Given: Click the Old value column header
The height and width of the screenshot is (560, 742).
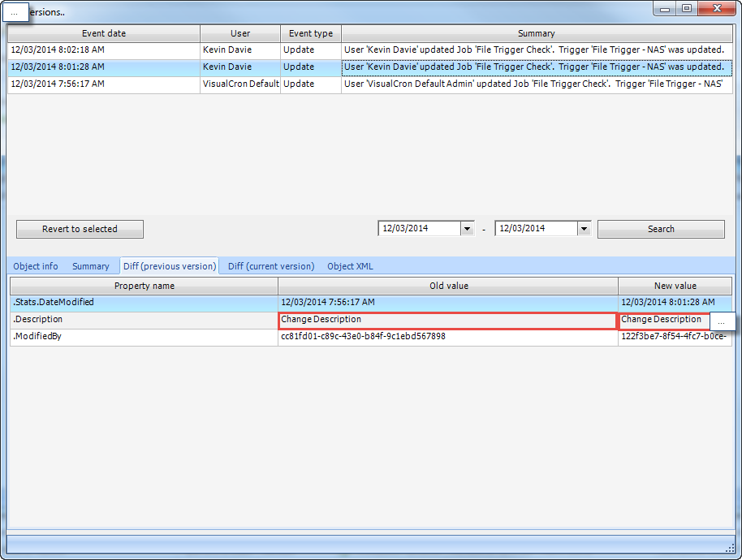Looking at the screenshot, I should pyautogui.click(x=448, y=286).
